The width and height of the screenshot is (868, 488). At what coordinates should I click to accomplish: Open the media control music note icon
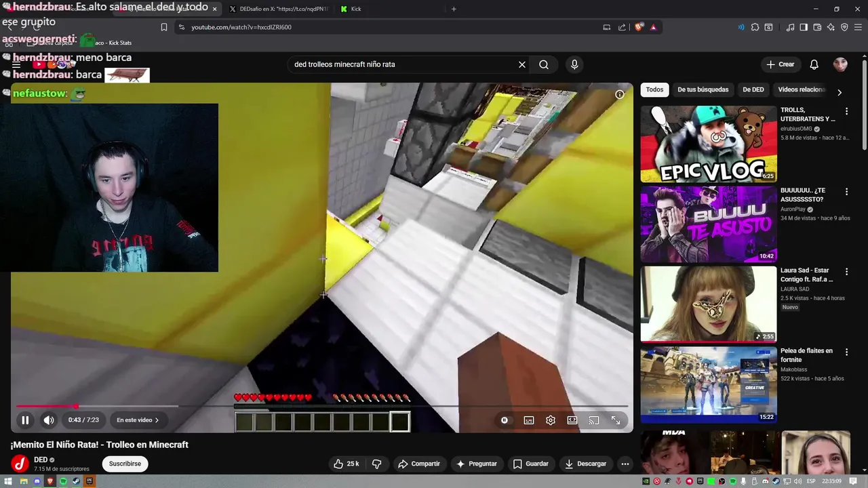point(790,27)
